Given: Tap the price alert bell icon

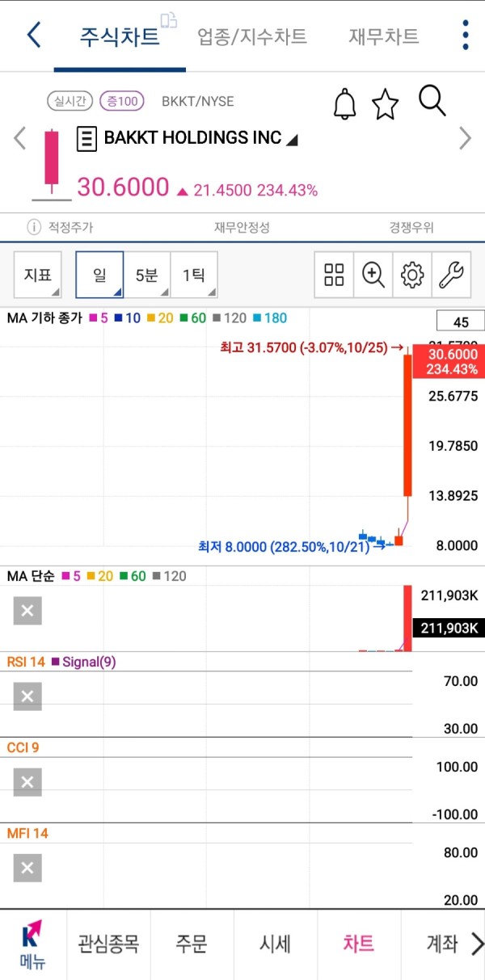Looking at the screenshot, I should pos(345,104).
